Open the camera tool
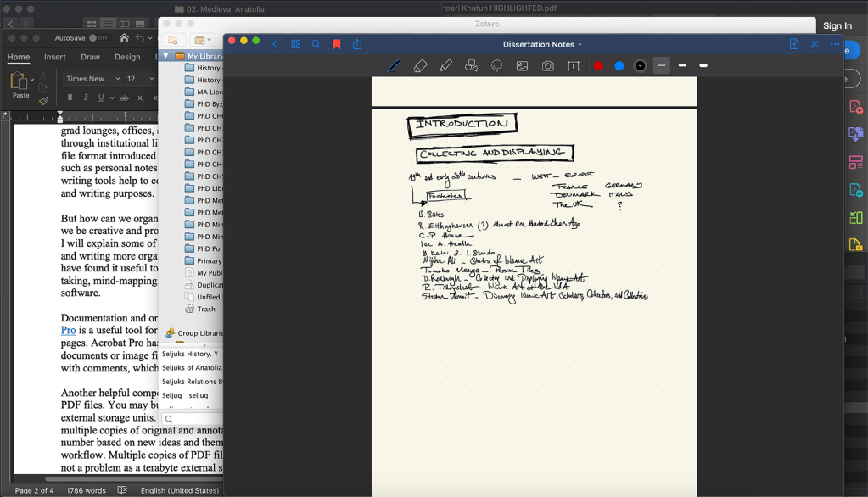Screen dimensions: 868x497 coord(548,66)
